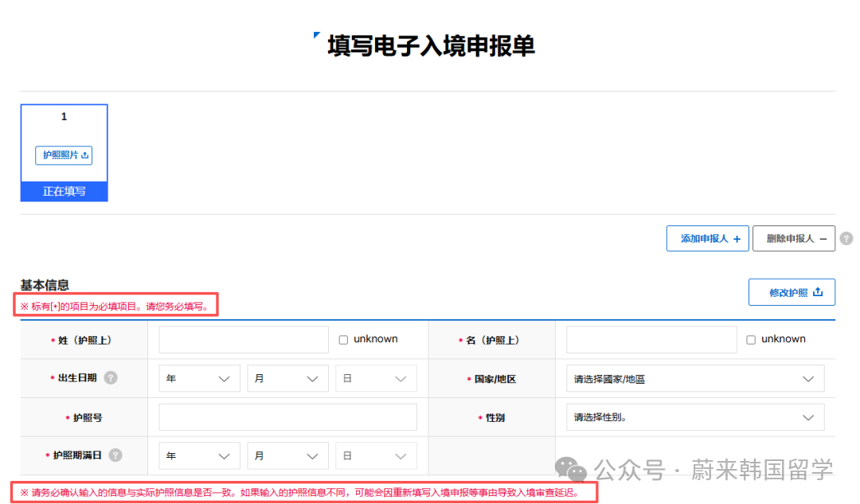Click the minus icon on 删除申报人 button
The height and width of the screenshot is (504, 860).
point(824,238)
